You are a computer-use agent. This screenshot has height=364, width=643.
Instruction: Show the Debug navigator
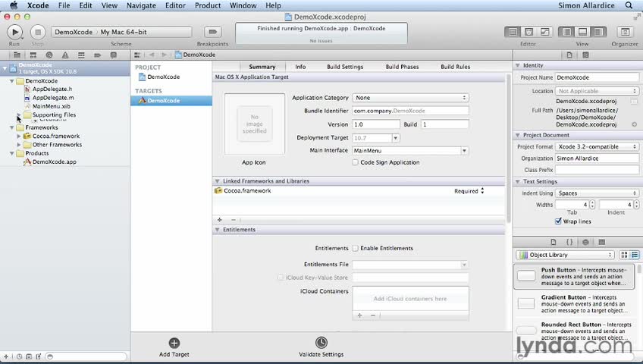pos(81,55)
